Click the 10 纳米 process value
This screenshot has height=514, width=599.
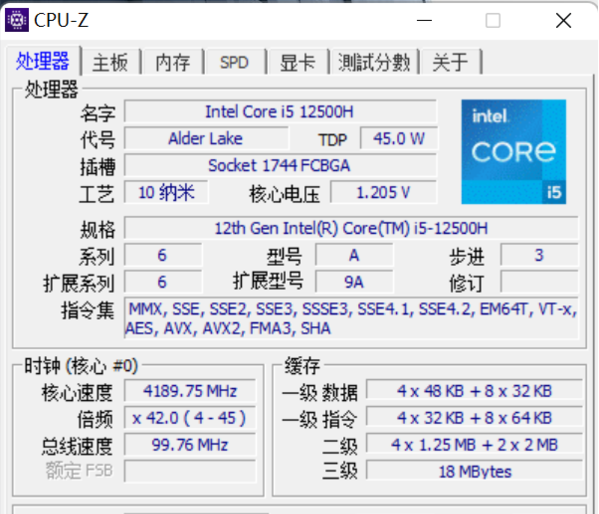[x=167, y=192]
